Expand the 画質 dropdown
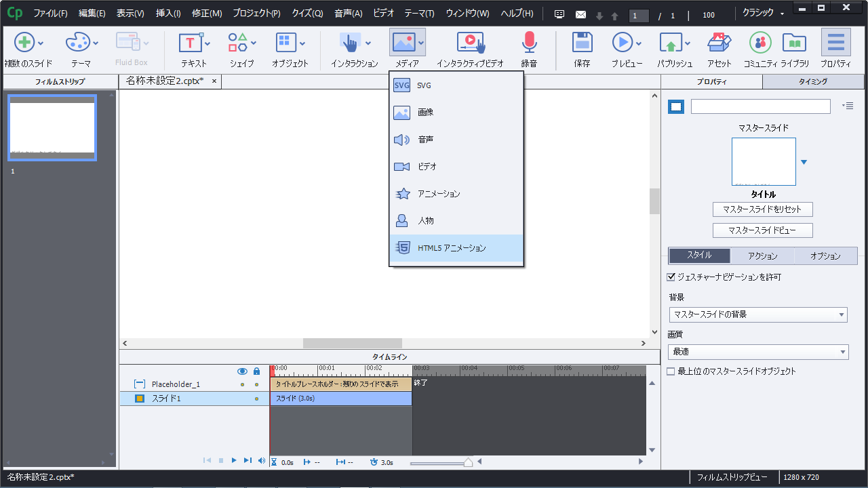The width and height of the screenshot is (868, 488). [x=757, y=352]
